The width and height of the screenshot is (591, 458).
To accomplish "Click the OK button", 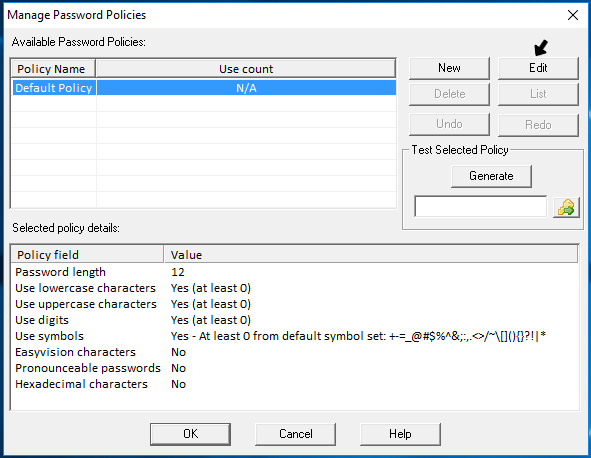I will (x=190, y=434).
